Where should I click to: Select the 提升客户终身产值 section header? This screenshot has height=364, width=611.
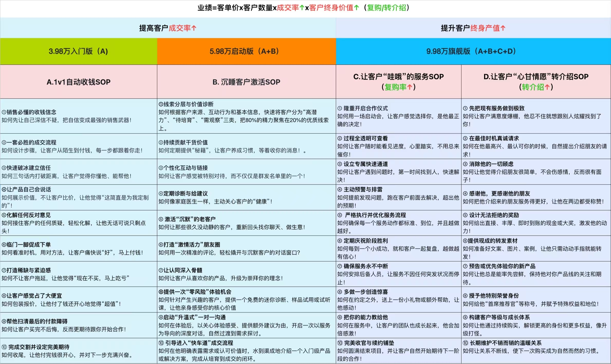pos(473,28)
